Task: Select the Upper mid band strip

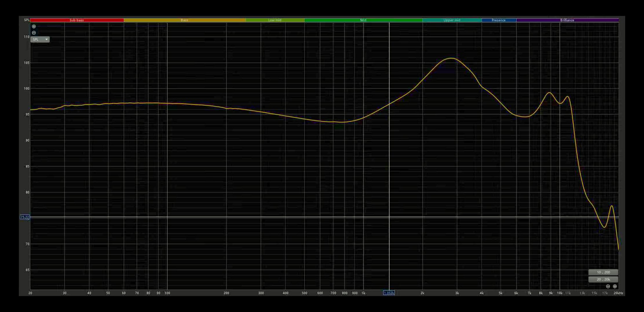Action: click(x=452, y=20)
